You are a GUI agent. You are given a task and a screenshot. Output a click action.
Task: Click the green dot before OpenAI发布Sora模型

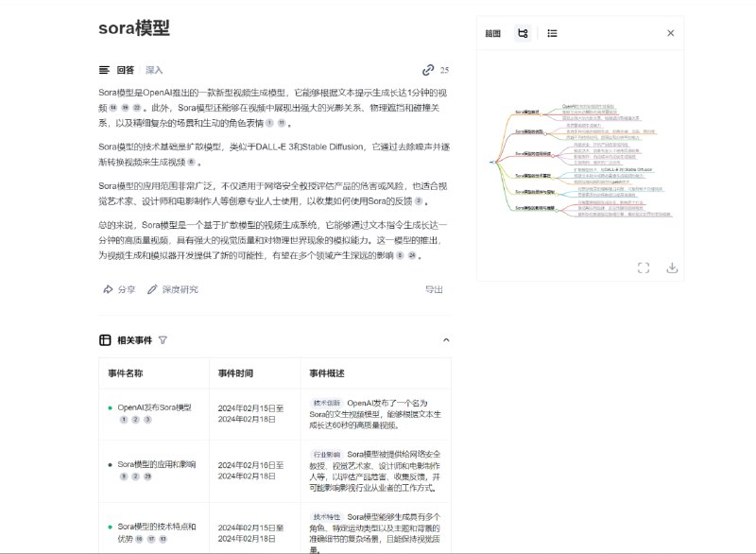point(109,407)
